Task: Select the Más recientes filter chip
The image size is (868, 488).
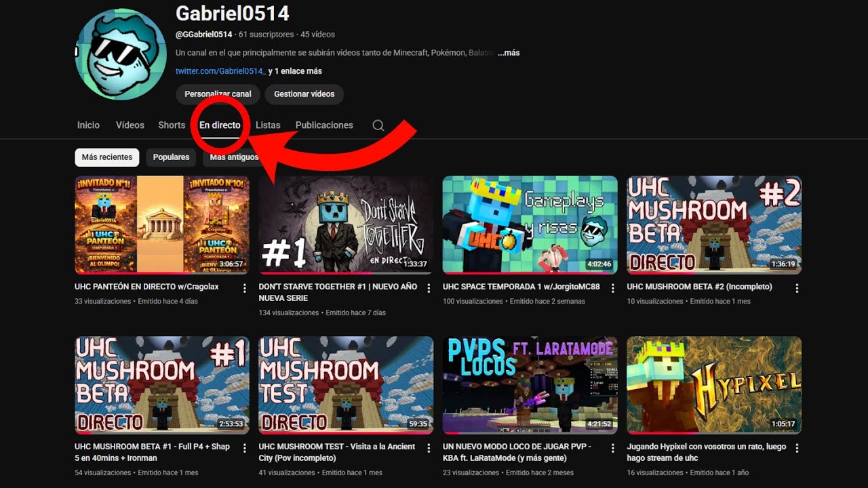Action: pos(107,157)
